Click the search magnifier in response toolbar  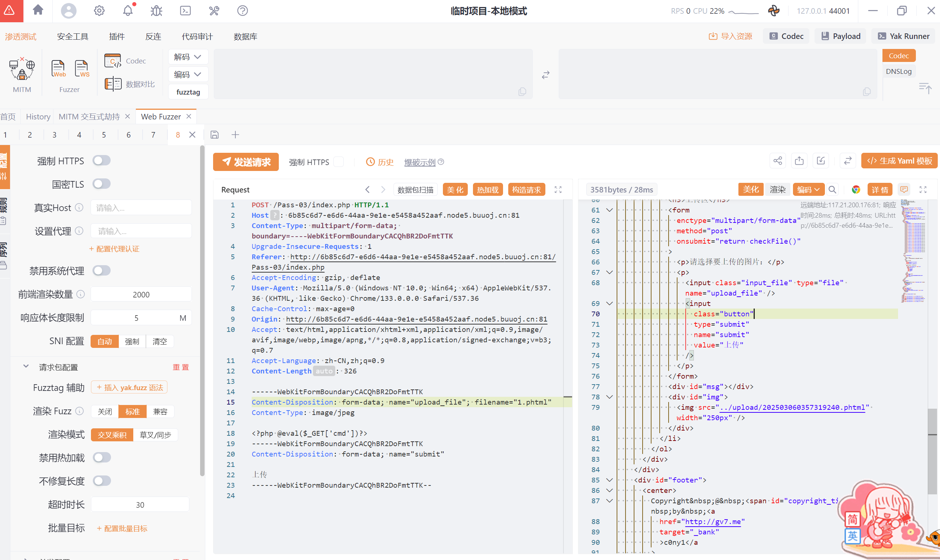[832, 190]
